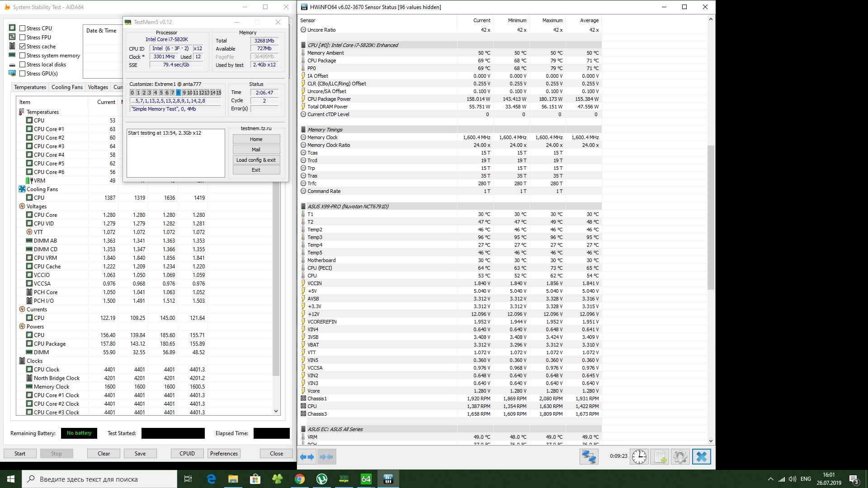This screenshot has height=488, width=868.
Task: Switch to the Voltages tab
Action: tap(98, 87)
